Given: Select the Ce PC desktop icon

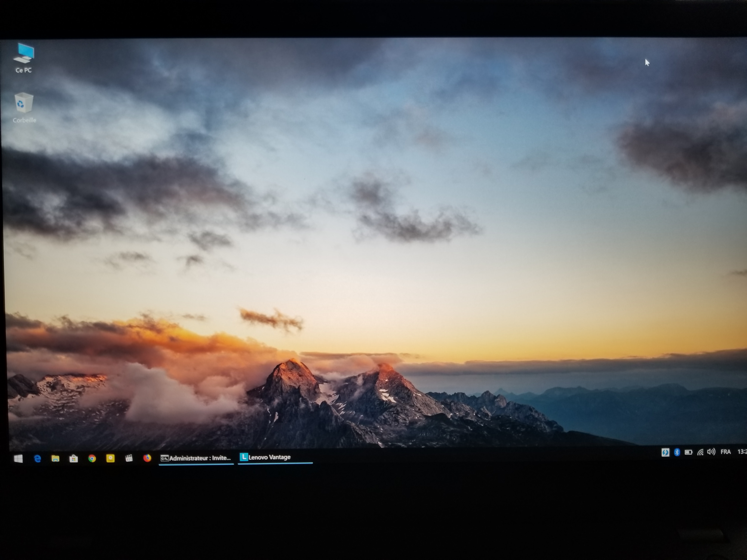Looking at the screenshot, I should tap(24, 57).
